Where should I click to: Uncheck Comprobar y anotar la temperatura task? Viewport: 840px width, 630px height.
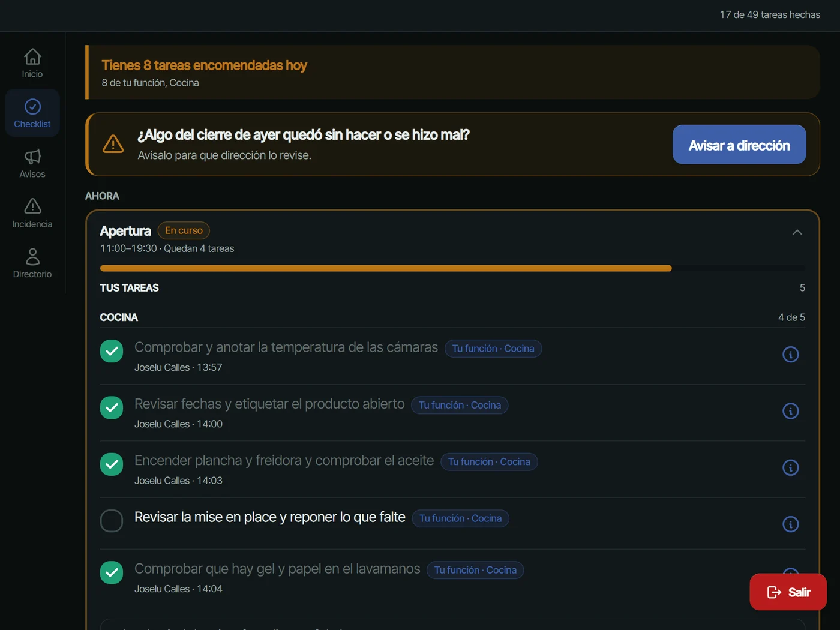[x=112, y=351]
